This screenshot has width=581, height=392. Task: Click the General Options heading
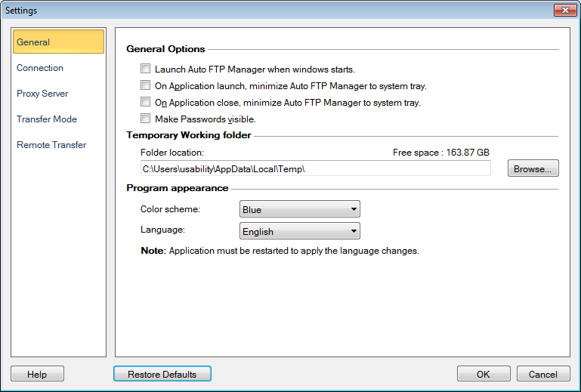pyautogui.click(x=165, y=49)
